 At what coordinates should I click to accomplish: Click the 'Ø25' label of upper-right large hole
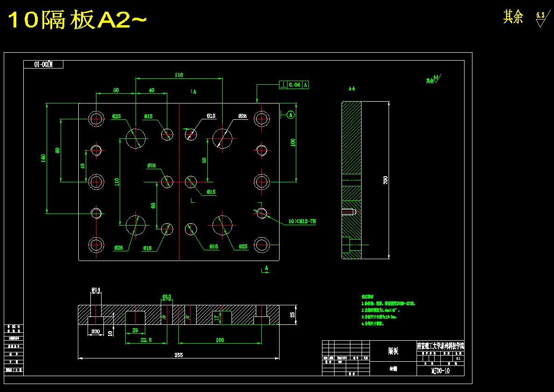tap(242, 116)
